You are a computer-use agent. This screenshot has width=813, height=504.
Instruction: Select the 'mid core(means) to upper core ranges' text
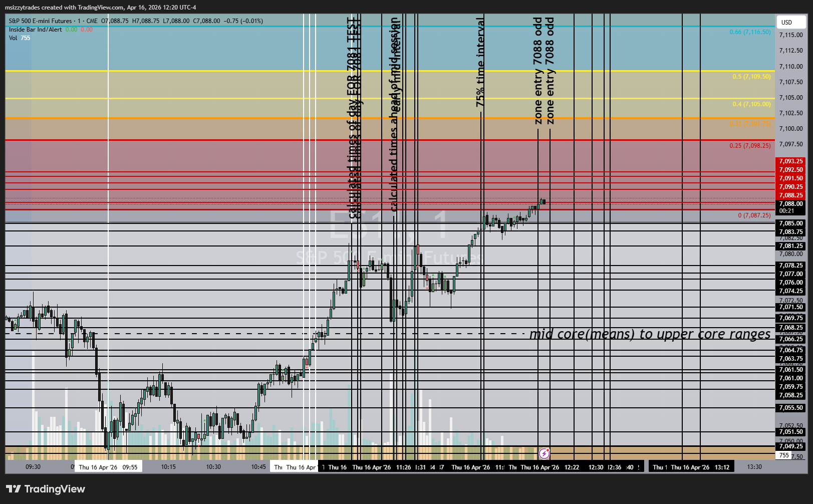coord(650,334)
